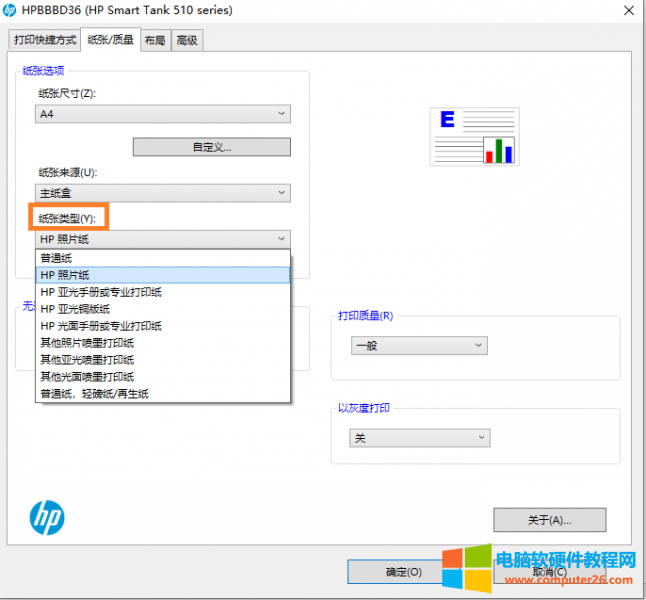This screenshot has height=600, width=646.
Task: Confirm settings with 确定(O) button
Action: 403,572
